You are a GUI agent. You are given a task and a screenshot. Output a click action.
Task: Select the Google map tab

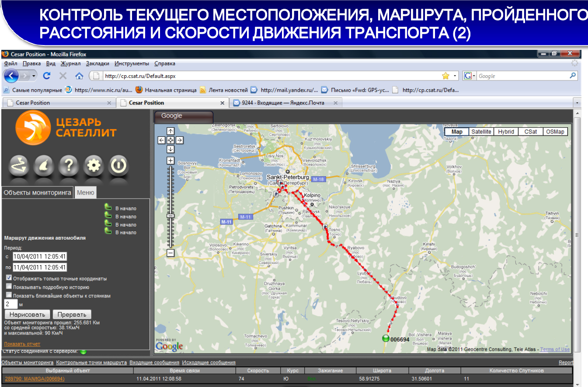pyautogui.click(x=183, y=116)
